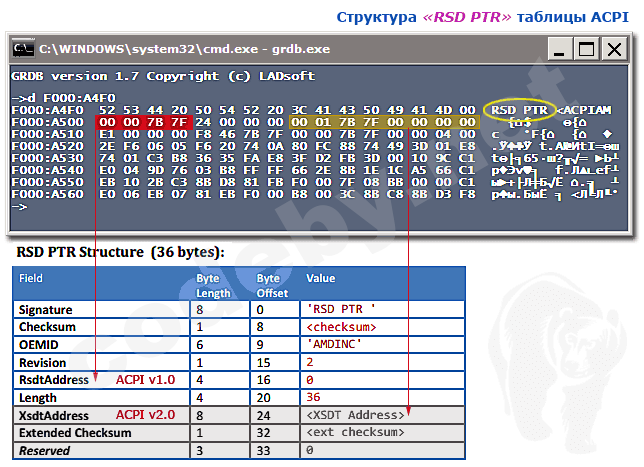Click the address 'F000:A520'
The height and width of the screenshot is (467, 644).
(47, 146)
